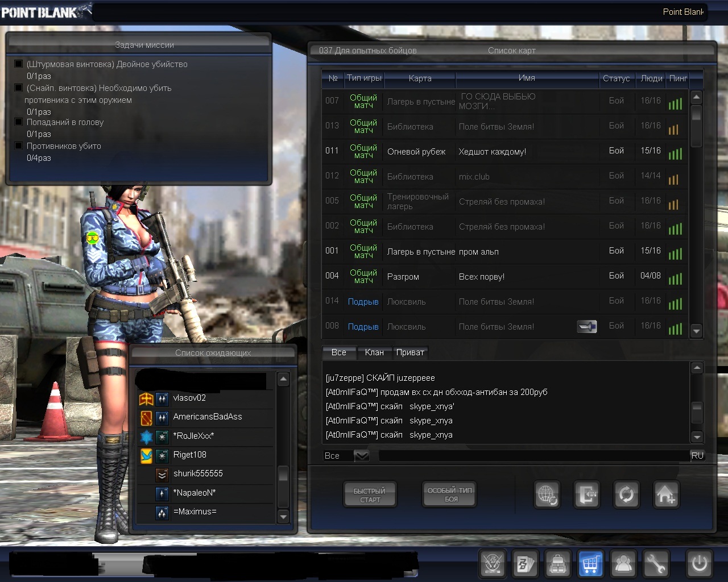Switch to the 'Клан' chat tab
The height and width of the screenshot is (582, 728).
tap(374, 352)
